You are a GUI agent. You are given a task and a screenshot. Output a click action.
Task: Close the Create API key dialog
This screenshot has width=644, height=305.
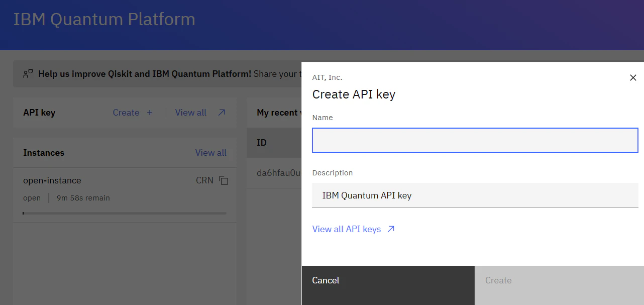pyautogui.click(x=633, y=77)
